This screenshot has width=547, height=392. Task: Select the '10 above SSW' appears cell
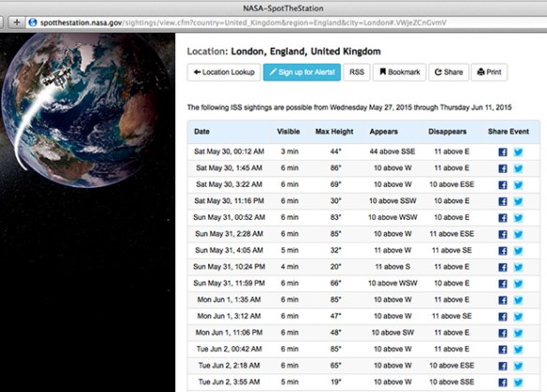click(x=392, y=201)
